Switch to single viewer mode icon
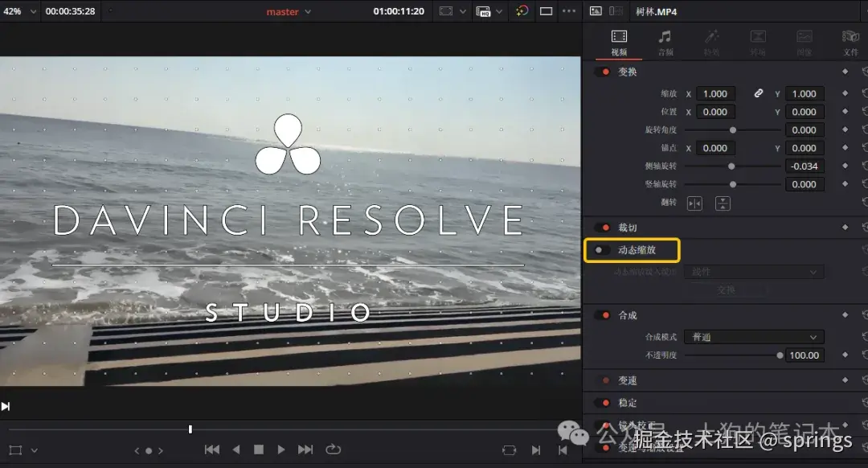 (x=546, y=11)
